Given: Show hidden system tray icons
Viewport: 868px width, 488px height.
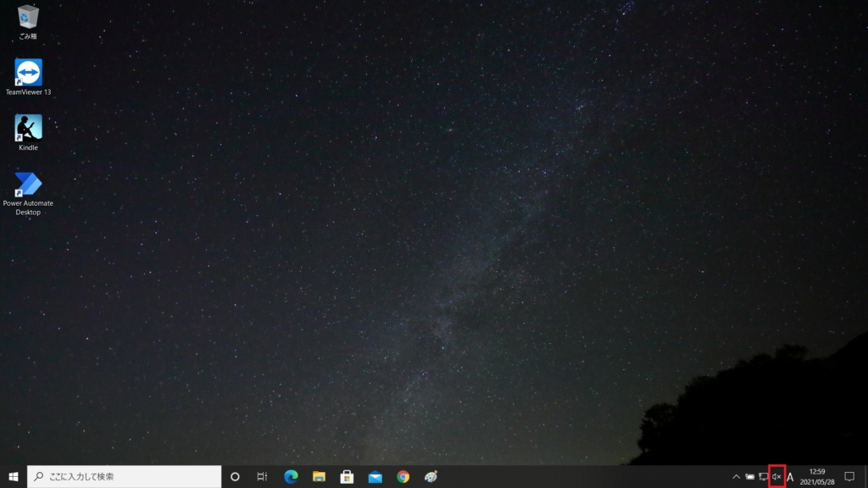Looking at the screenshot, I should pos(737,476).
